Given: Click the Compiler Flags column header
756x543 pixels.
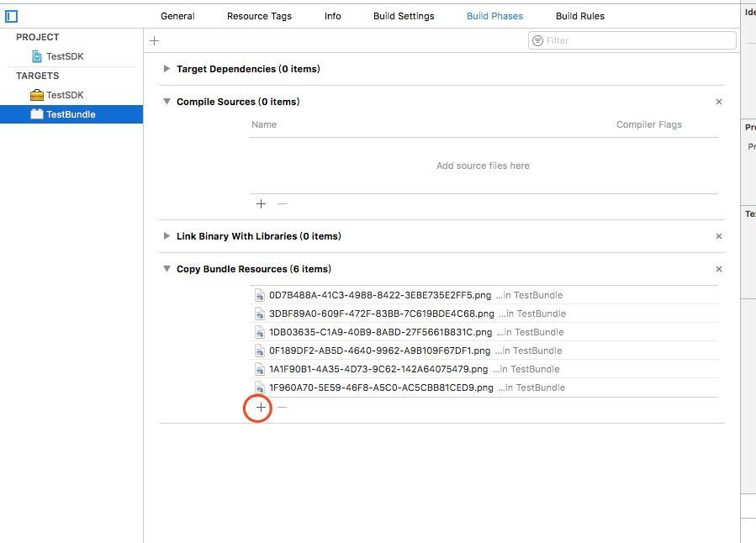Looking at the screenshot, I should [649, 124].
